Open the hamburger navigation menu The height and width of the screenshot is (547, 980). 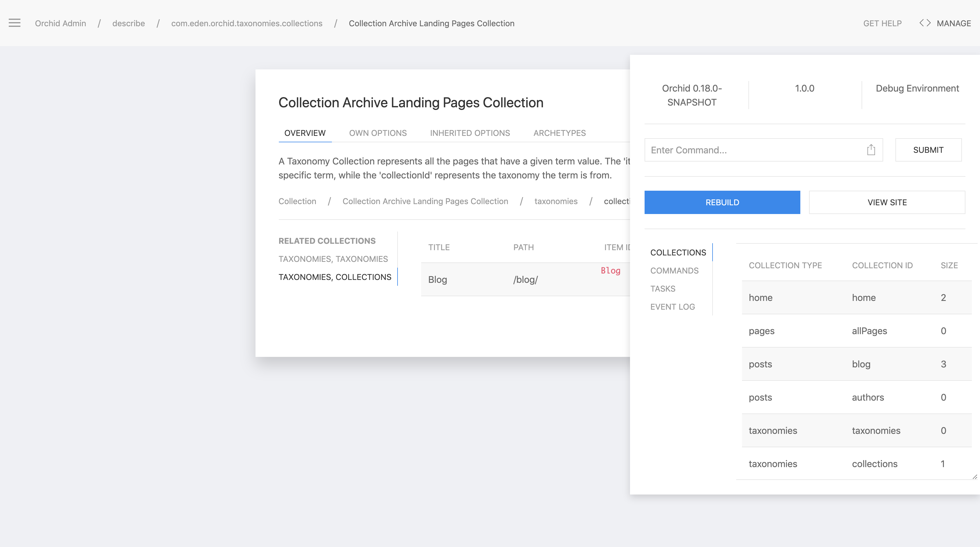point(15,23)
